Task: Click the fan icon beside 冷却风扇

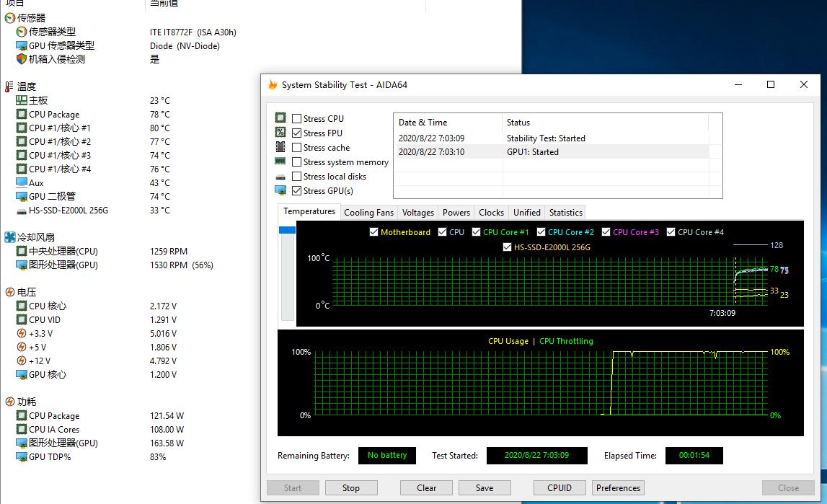Action: tap(9, 237)
